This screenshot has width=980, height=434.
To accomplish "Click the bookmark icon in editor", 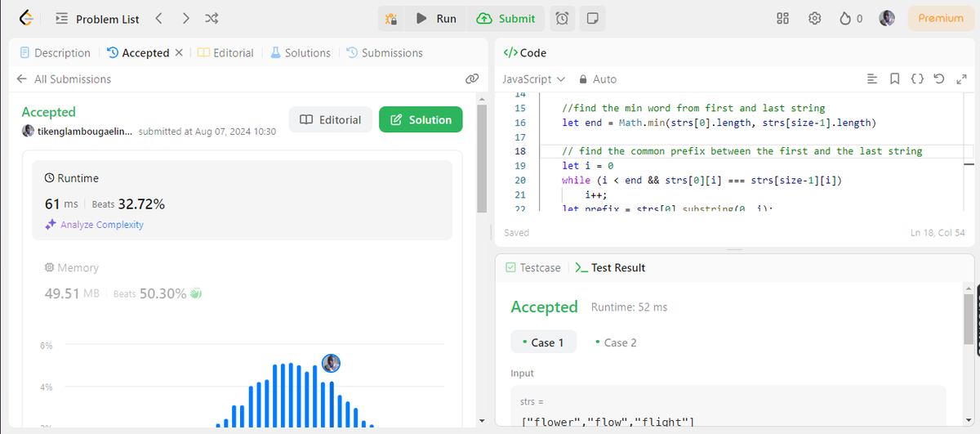I will point(894,79).
